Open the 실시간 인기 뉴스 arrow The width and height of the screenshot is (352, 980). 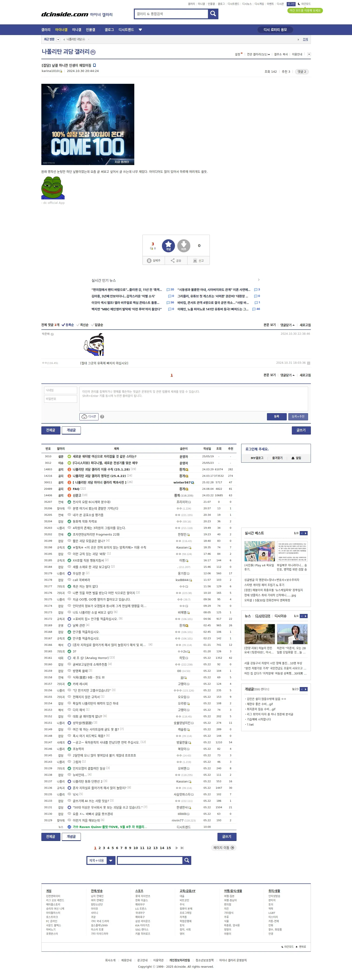click(x=259, y=280)
